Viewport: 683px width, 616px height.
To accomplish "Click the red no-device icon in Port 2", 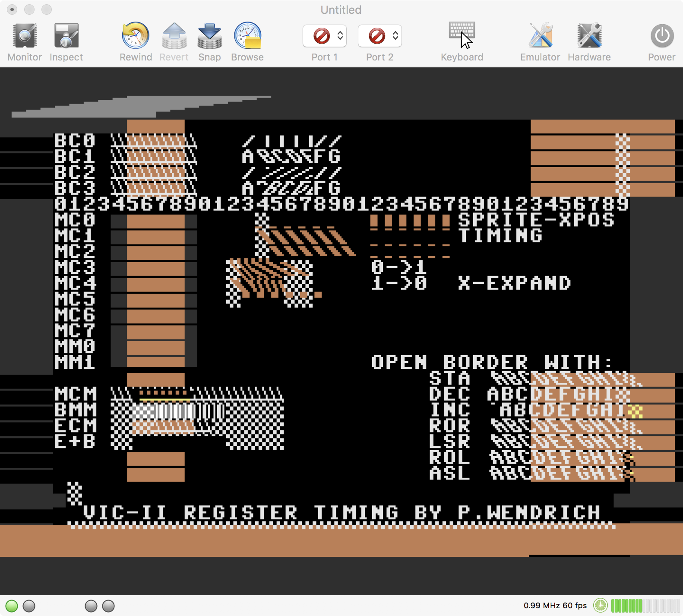I will point(377,36).
